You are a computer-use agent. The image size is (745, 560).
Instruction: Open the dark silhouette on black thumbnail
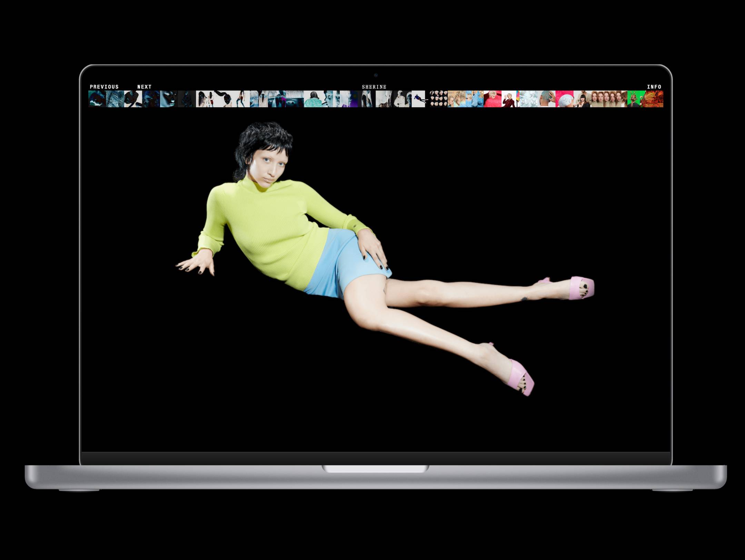point(187,99)
